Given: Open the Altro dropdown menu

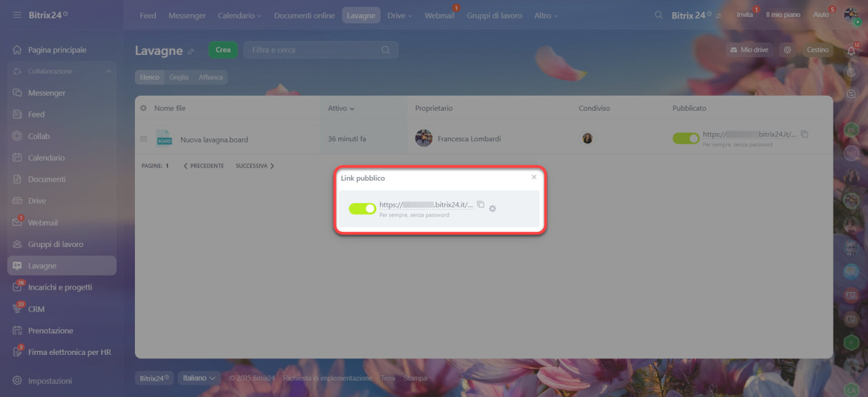Looking at the screenshot, I should 546,15.
